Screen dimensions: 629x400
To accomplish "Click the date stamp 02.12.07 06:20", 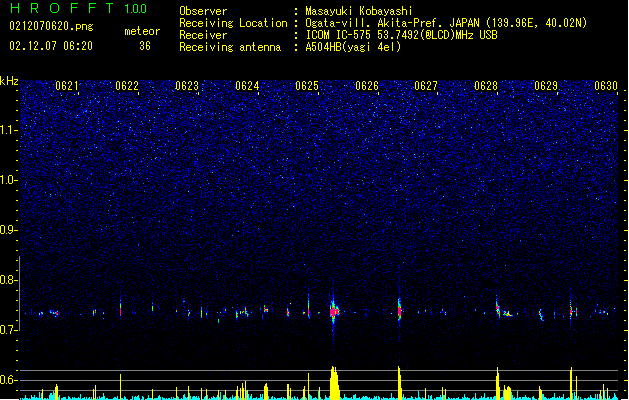I will tap(51, 46).
